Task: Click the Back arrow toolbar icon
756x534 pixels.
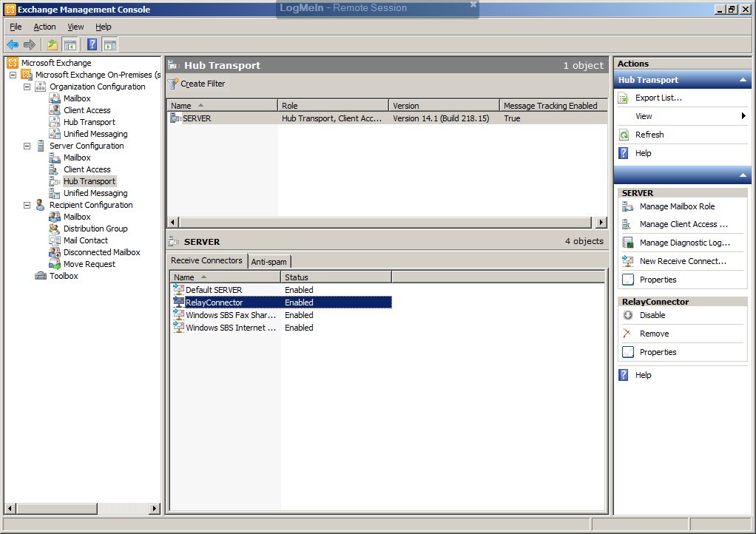Action: pos(13,45)
